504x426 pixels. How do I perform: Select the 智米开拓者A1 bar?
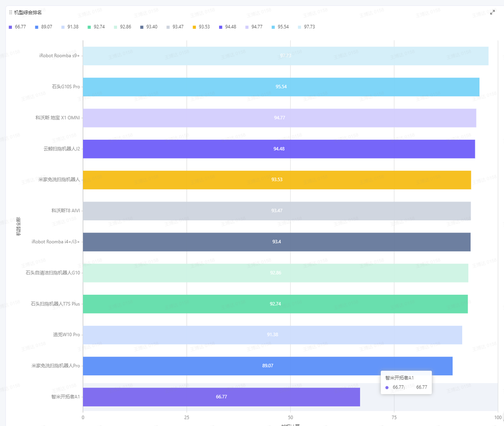pyautogui.click(x=221, y=397)
